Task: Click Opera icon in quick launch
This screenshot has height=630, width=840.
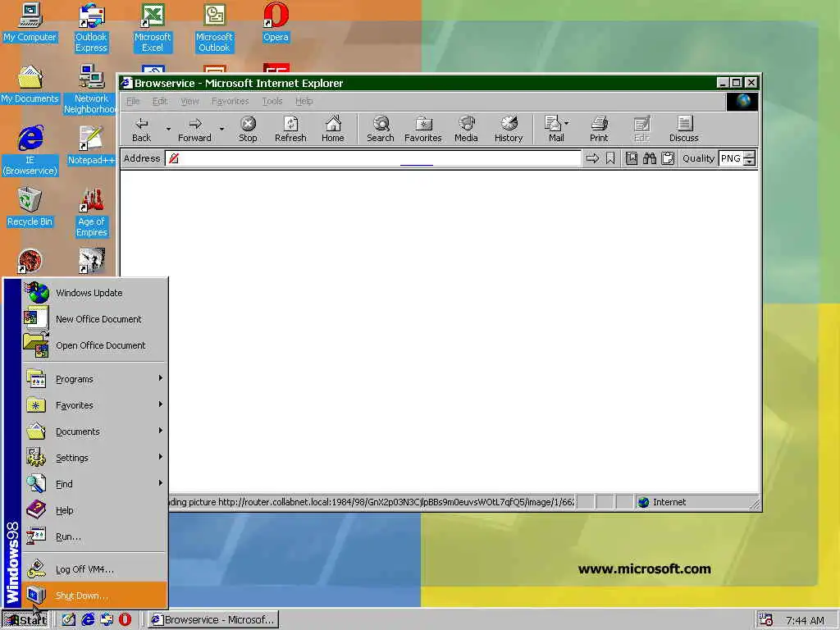Action: [x=125, y=619]
